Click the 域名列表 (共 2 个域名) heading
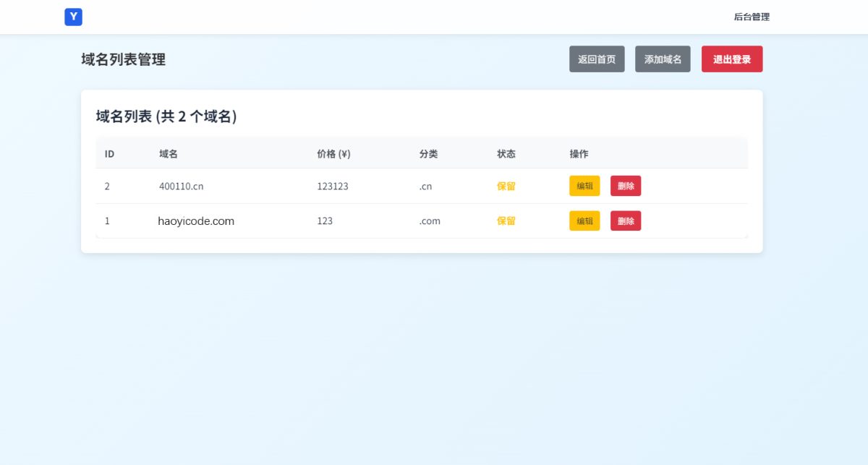The height and width of the screenshot is (465, 868). point(166,116)
